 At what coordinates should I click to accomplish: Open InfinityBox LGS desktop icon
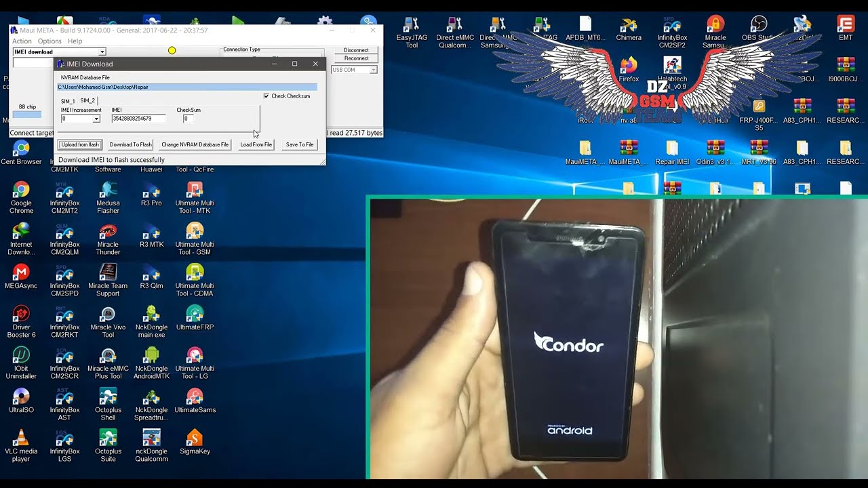[x=64, y=446]
